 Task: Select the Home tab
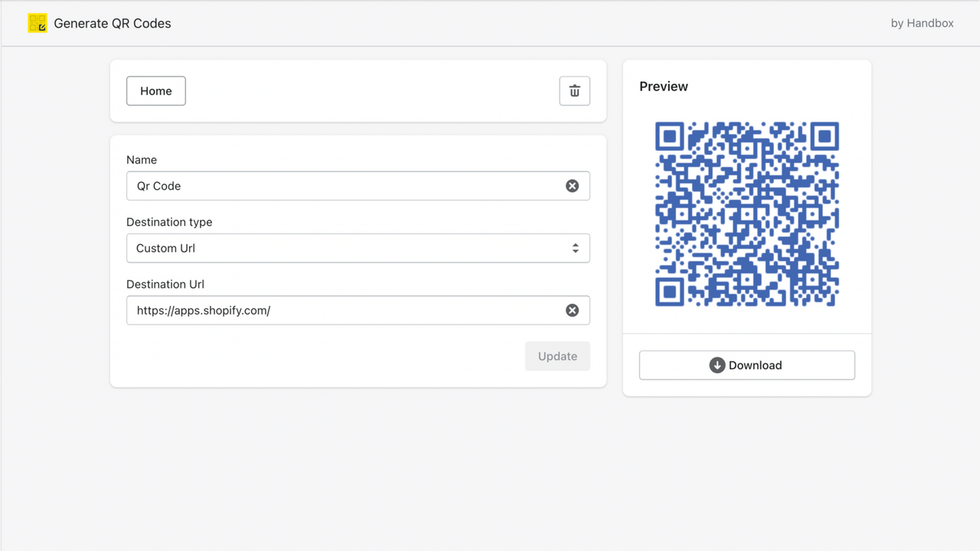tap(155, 90)
